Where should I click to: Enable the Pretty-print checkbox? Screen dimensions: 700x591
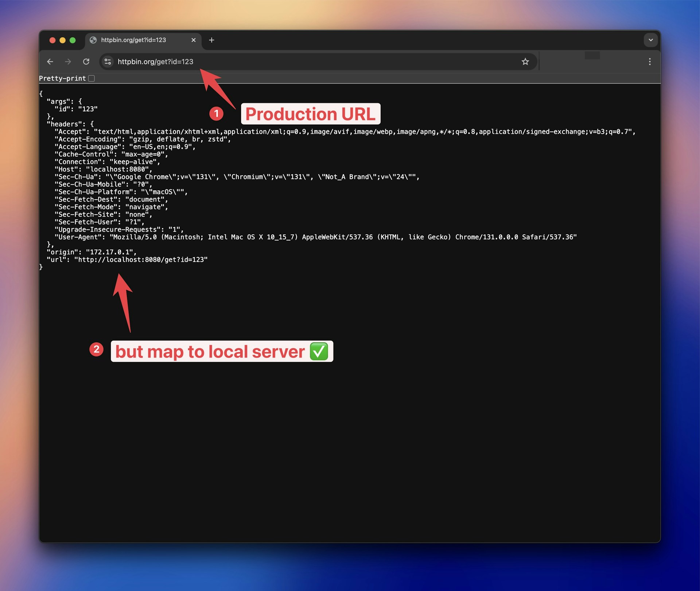pyautogui.click(x=91, y=78)
